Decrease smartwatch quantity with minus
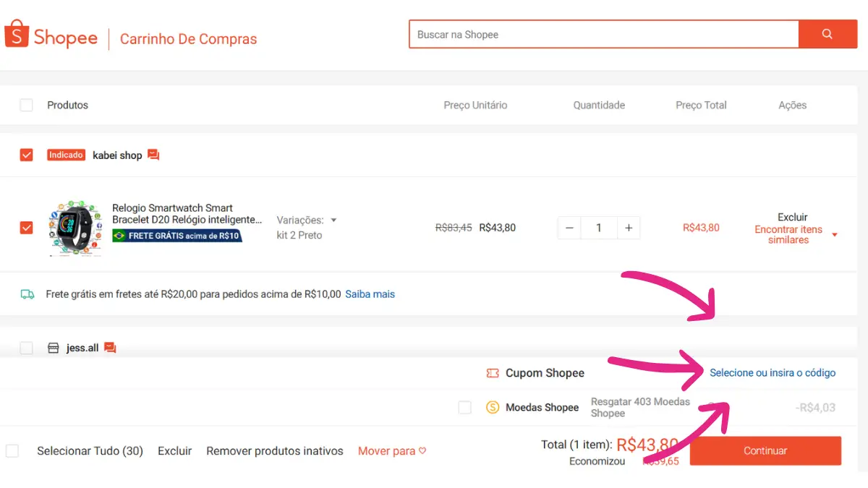Viewport: 868px width, 488px height. pos(569,228)
